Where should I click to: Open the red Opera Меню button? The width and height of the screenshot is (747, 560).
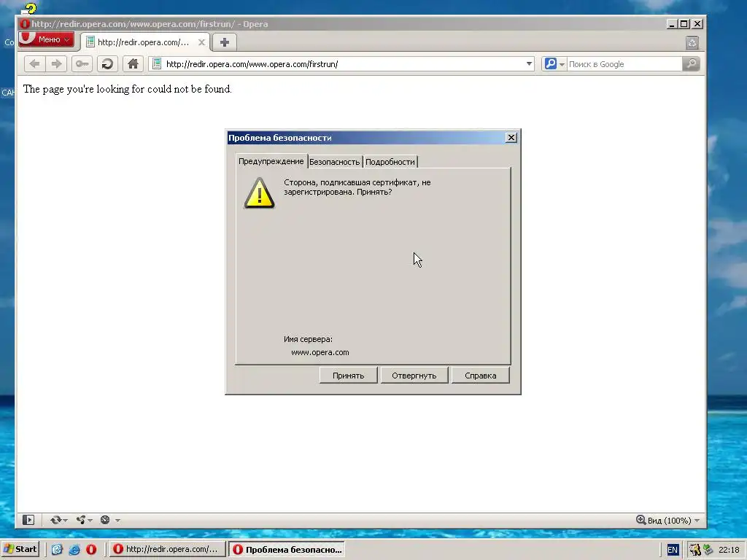pos(46,39)
